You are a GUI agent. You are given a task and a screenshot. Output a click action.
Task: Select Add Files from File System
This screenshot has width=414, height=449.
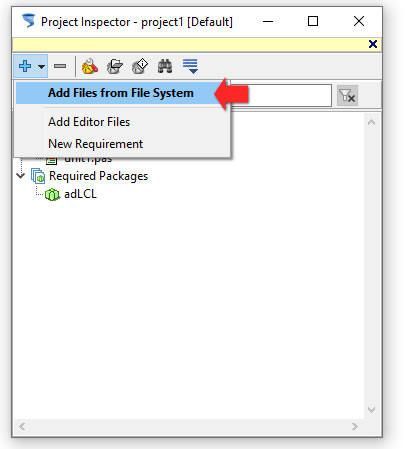121,93
